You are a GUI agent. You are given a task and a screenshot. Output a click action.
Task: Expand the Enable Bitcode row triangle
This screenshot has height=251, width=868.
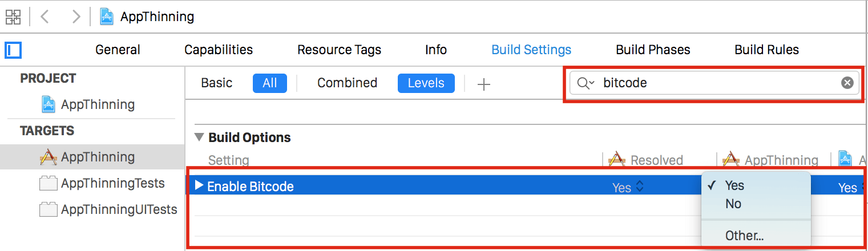[199, 185]
